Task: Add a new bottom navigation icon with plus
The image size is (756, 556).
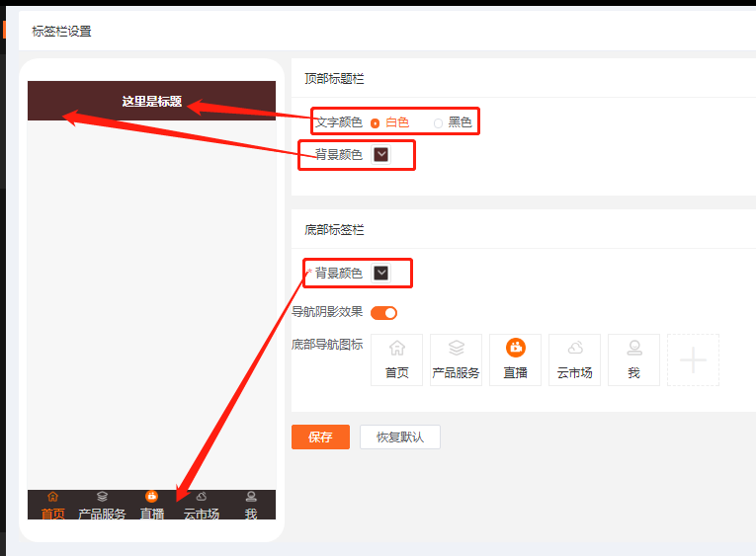Action: pyautogui.click(x=693, y=359)
